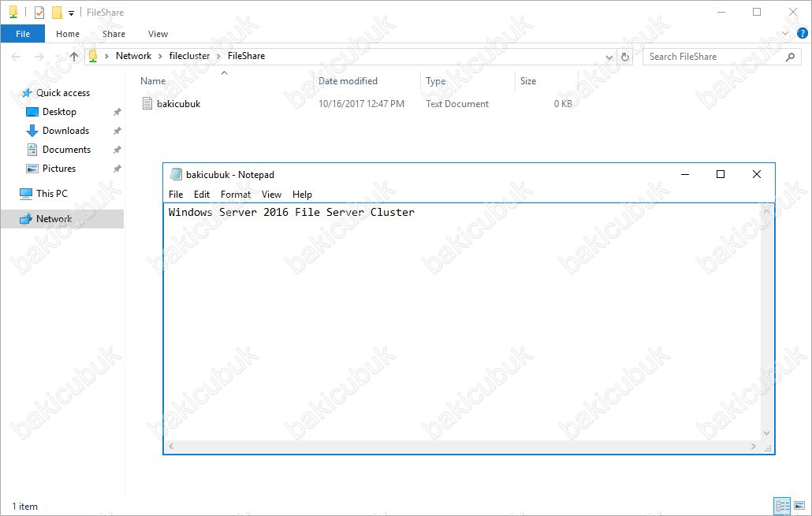
Task: Click the bakicubuk text document file icon
Action: coord(147,103)
